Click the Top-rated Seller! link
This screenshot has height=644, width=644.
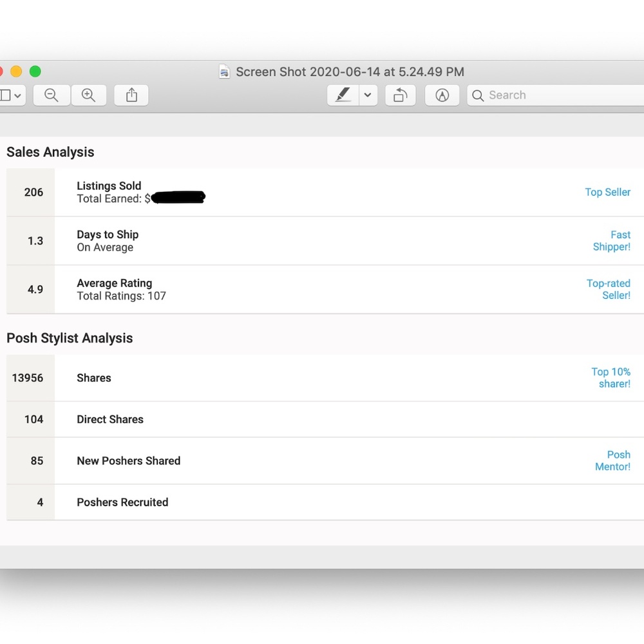(609, 289)
